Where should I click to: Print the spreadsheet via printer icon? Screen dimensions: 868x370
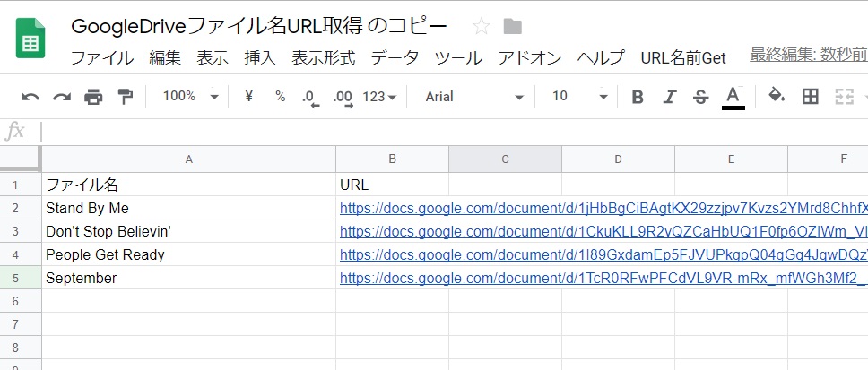(93, 98)
